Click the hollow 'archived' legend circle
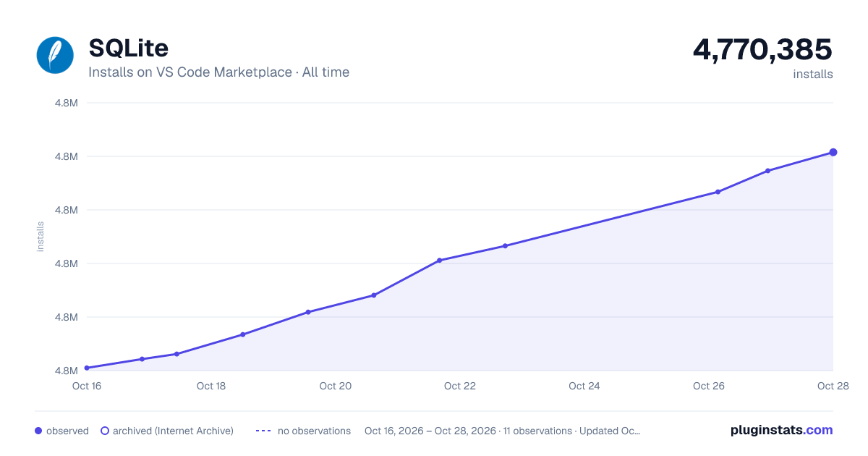 point(105,431)
